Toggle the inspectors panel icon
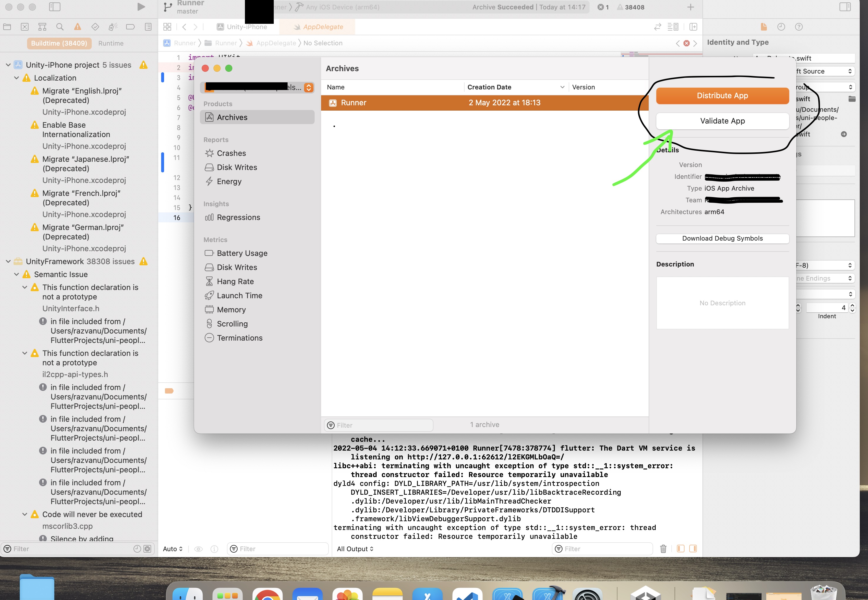Screen dimensions: 868x600 tap(845, 7)
